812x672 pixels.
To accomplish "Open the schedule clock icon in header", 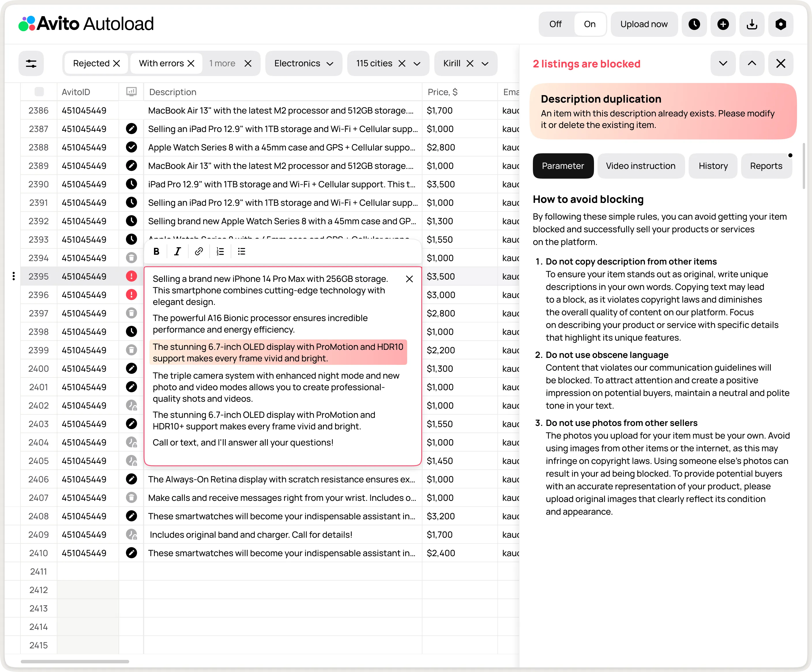I will point(694,24).
